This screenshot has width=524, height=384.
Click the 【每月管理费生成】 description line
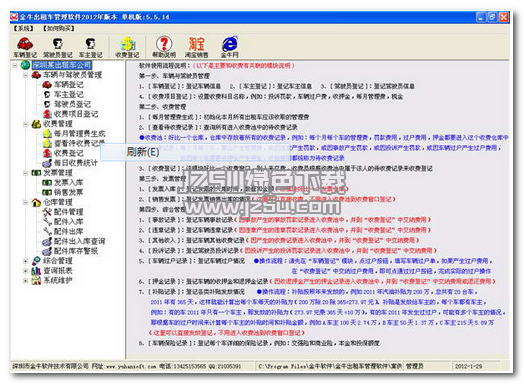pos(224,117)
